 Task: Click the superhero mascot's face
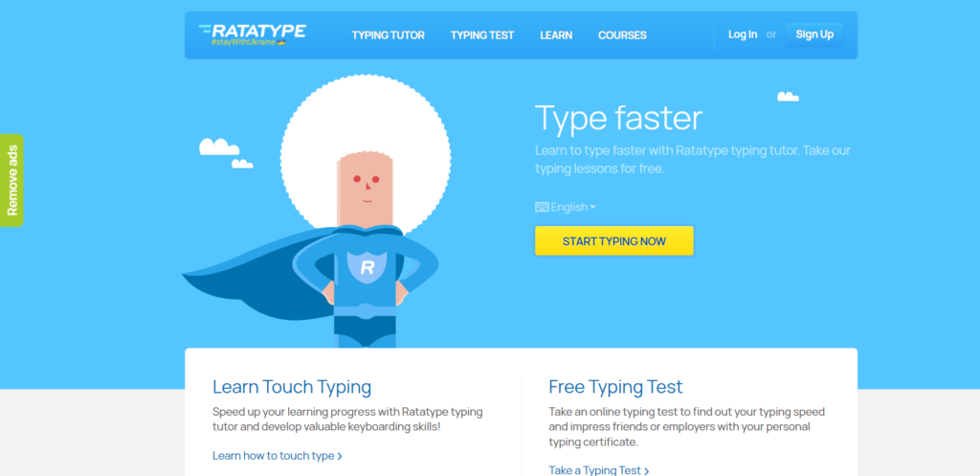coord(365,188)
